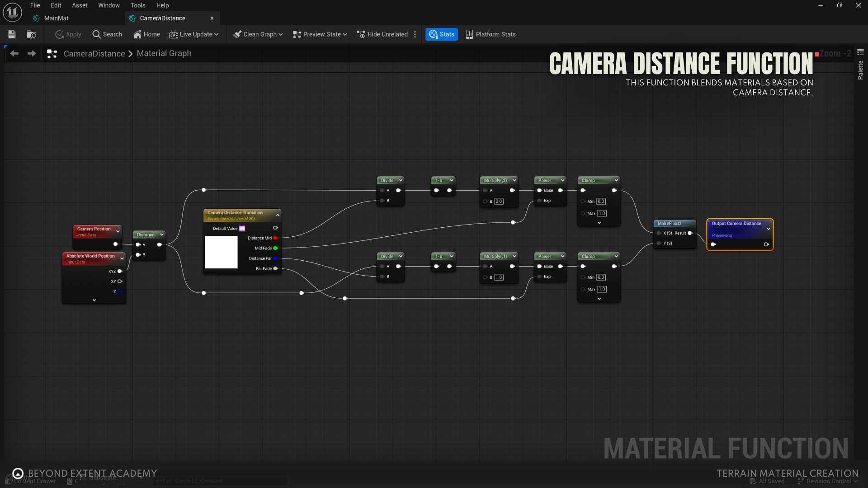Toggle the Stats button off
Viewport: 868px width, 488px height.
click(x=441, y=34)
